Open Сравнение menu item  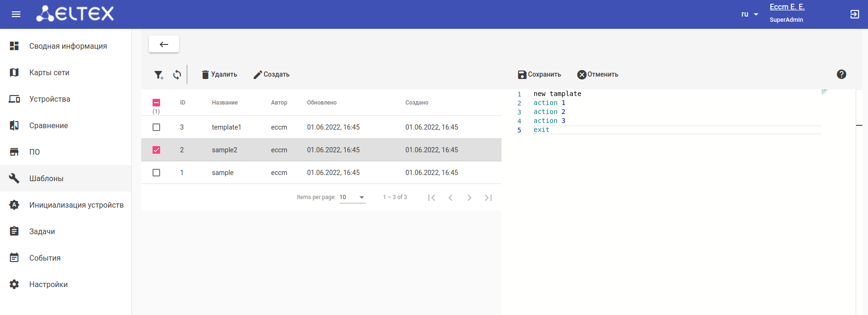[66, 125]
